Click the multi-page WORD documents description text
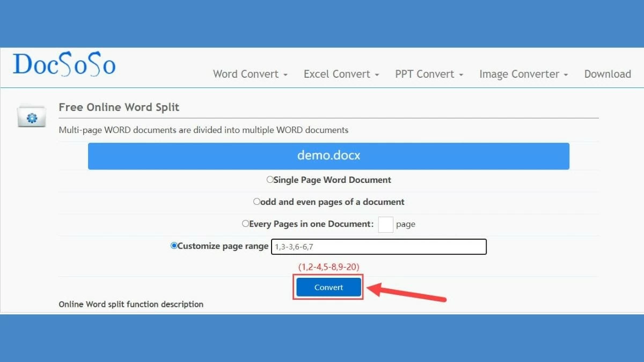 (x=204, y=130)
